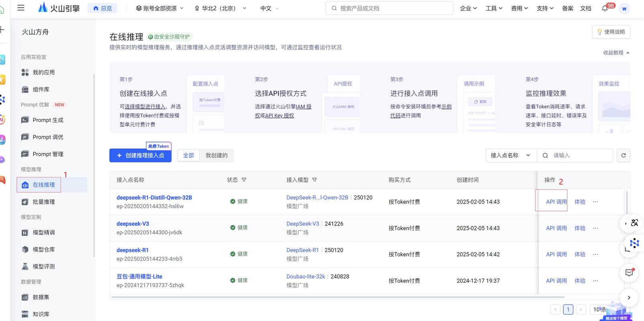This screenshot has height=321, width=644.
Task: Click the 模型仓库 sidebar icon
Action: tap(25, 249)
